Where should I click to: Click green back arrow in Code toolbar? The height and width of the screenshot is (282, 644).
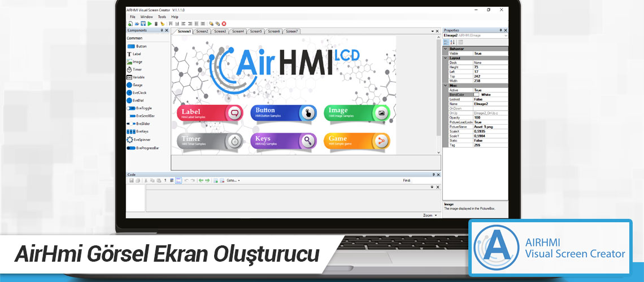tap(201, 180)
